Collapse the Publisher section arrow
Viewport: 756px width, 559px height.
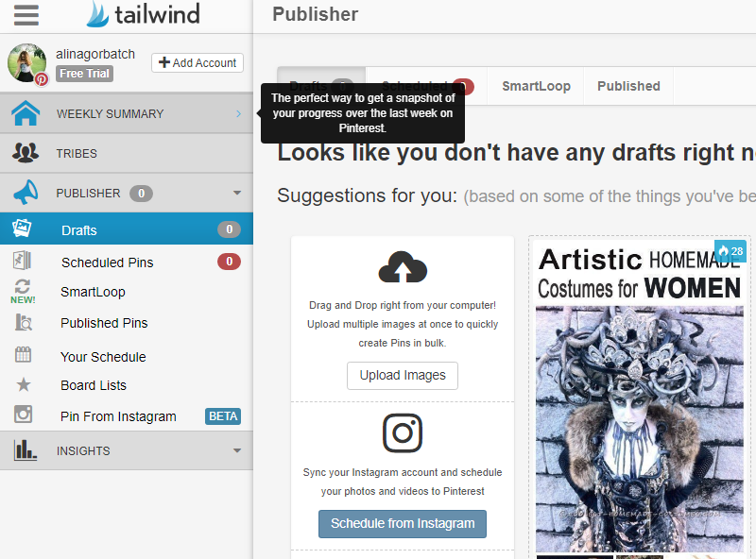coord(237,193)
